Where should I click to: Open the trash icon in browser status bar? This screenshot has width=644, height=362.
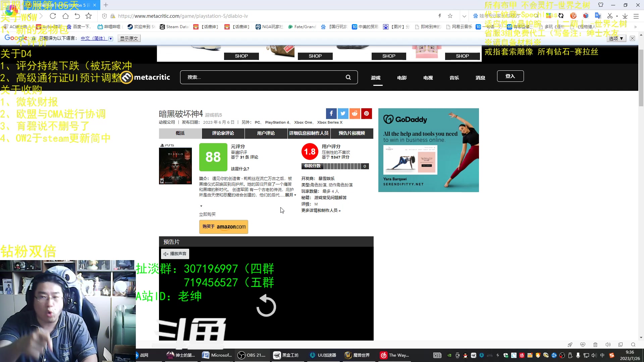[595, 345]
